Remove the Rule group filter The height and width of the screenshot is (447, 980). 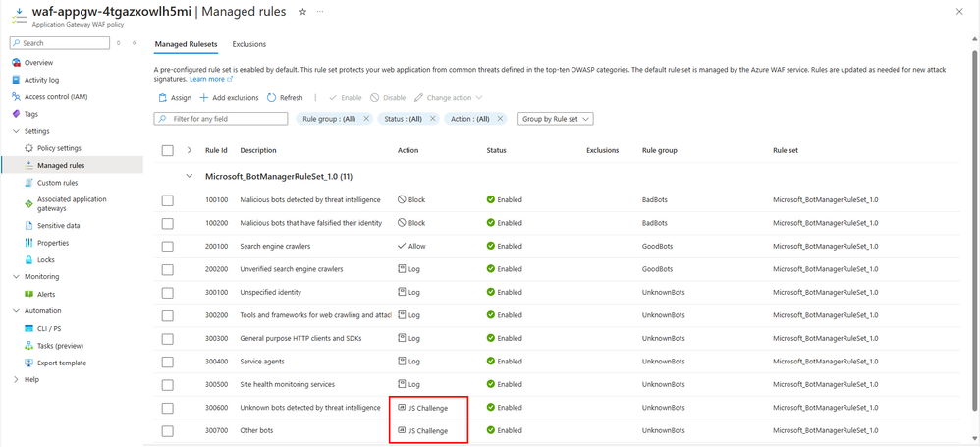(366, 119)
